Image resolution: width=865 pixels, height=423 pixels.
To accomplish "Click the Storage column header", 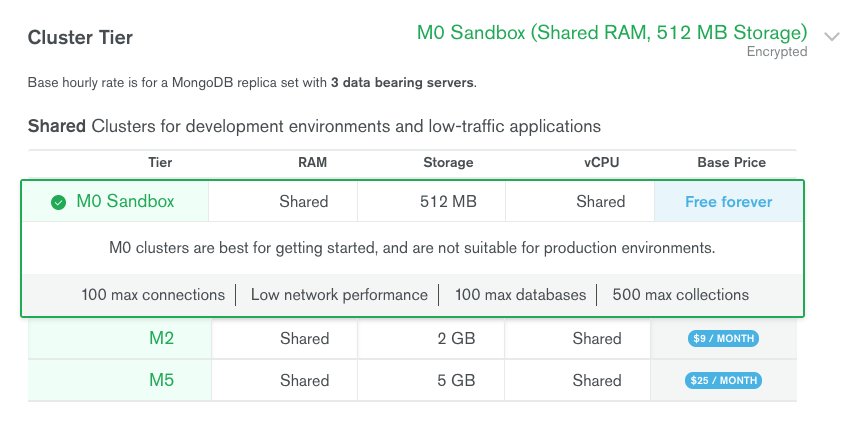I will click(448, 163).
